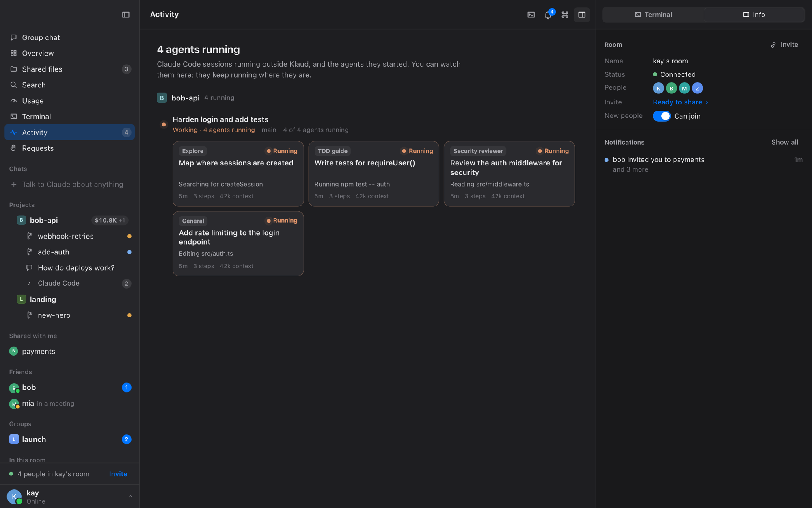Click Show all notifications

point(784,142)
